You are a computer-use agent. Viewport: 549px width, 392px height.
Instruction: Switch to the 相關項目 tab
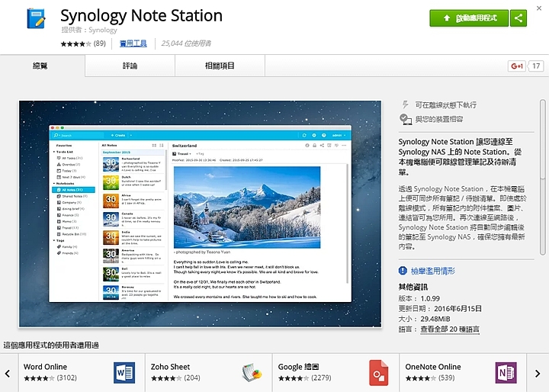tap(220, 66)
